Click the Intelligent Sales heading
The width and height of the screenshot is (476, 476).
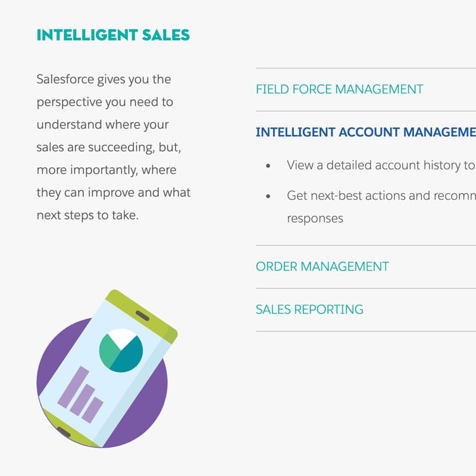[113, 35]
